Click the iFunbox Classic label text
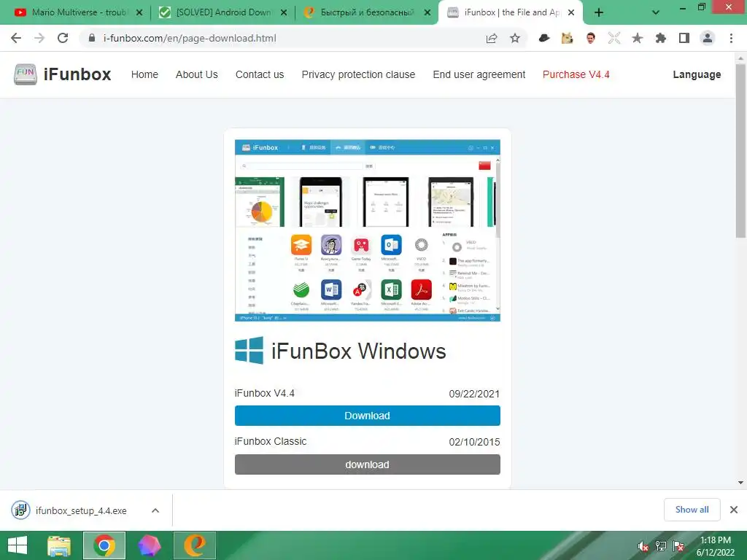Viewport: 747px width, 560px height. click(271, 441)
